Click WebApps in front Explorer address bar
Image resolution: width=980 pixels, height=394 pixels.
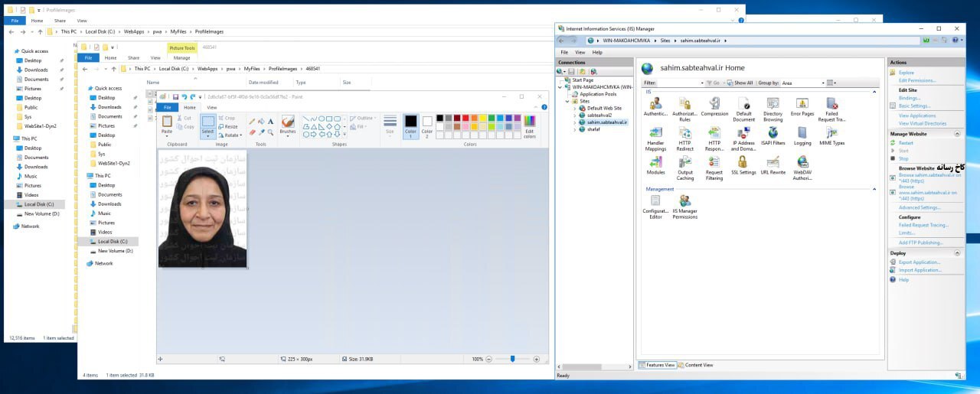click(207, 69)
